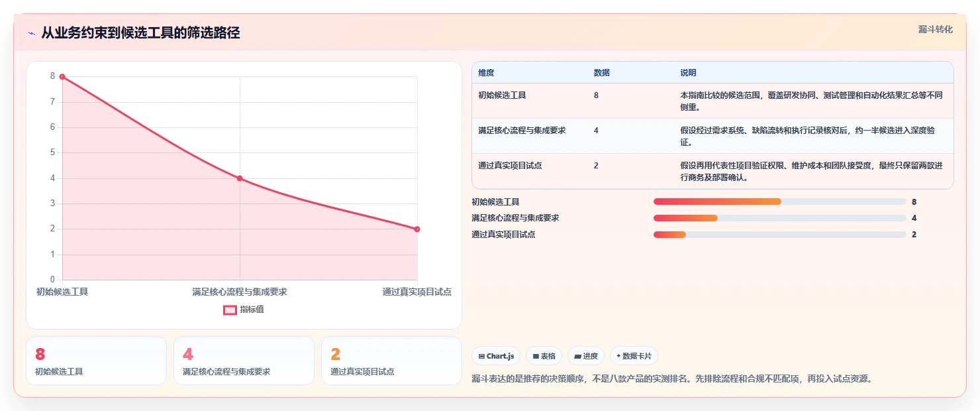This screenshot has width=980, height=411.
Task: Click the 通过真实项目试点 table row label
Action: (x=510, y=166)
